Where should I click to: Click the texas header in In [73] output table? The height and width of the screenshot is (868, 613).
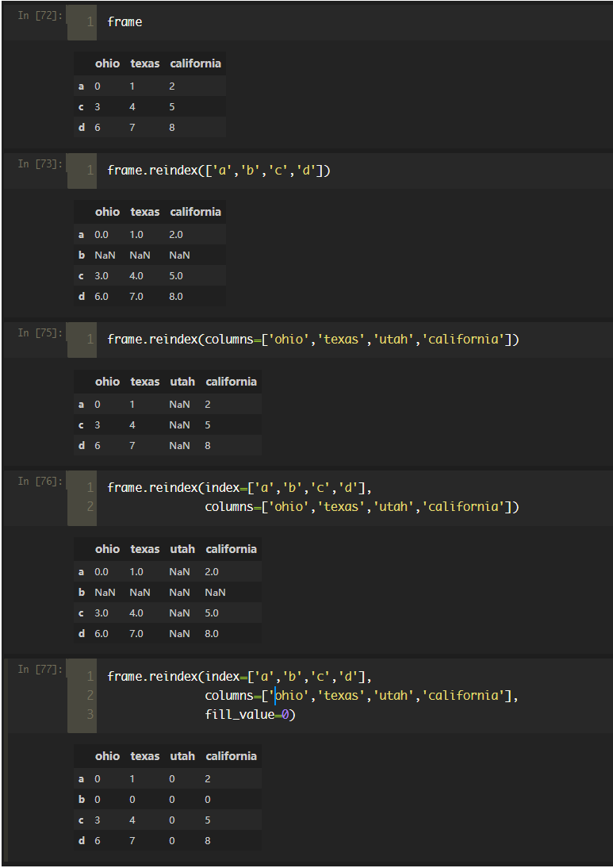(x=145, y=212)
